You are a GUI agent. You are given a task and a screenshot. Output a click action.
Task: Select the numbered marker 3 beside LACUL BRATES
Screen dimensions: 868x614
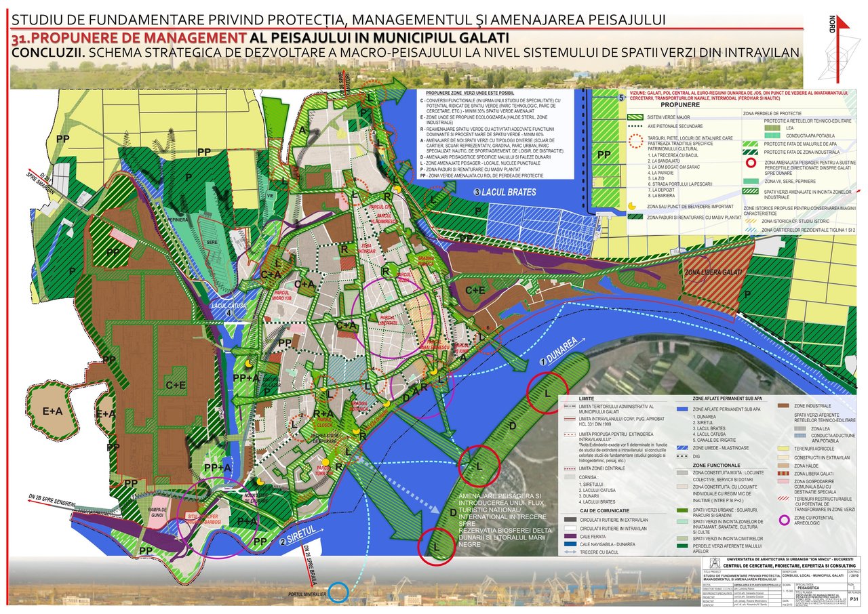(477, 192)
